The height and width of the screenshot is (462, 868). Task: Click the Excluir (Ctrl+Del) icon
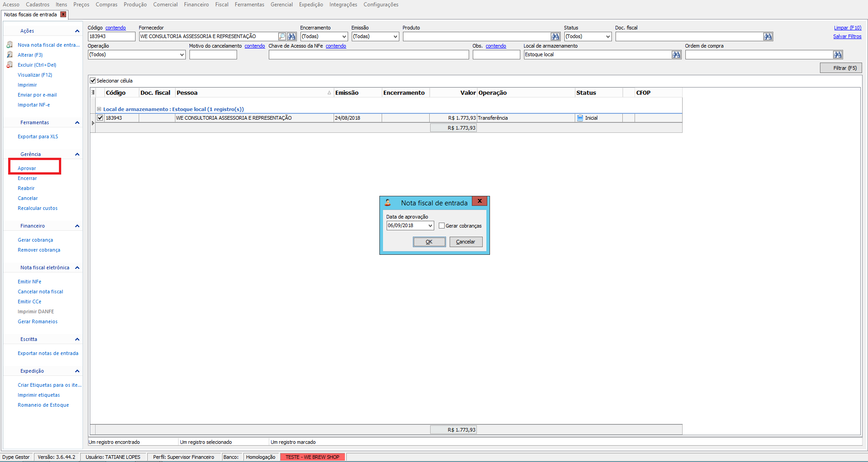point(10,65)
